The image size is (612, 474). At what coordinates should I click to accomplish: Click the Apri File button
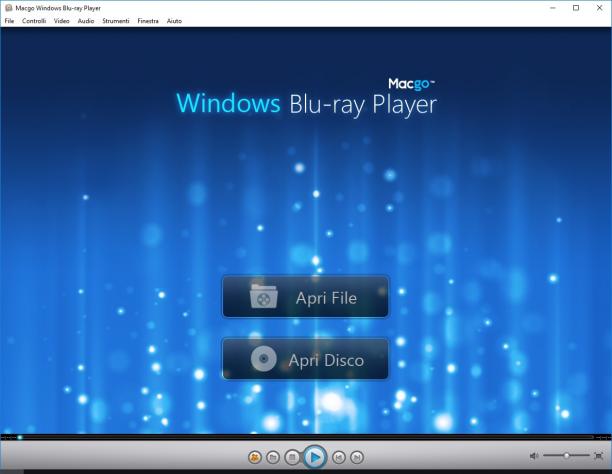point(305,297)
